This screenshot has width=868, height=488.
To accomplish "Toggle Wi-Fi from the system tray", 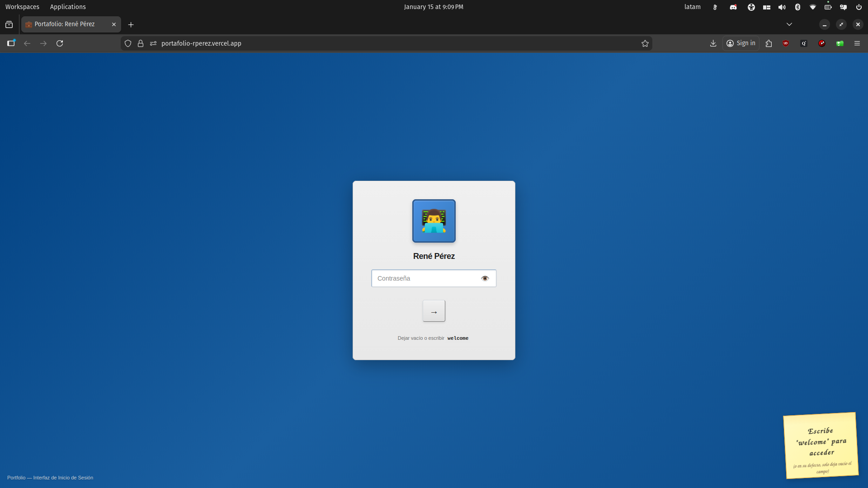I will (x=813, y=7).
